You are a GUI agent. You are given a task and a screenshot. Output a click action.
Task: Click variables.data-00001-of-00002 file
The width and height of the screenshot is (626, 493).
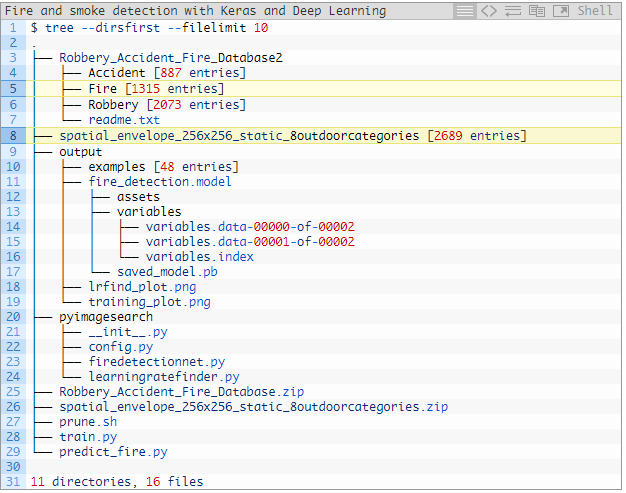click(250, 242)
